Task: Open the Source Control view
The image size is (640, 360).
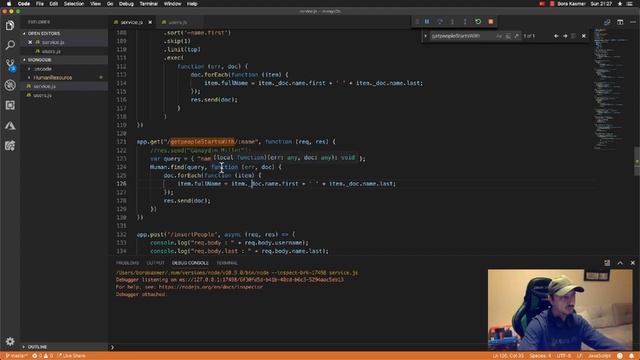Action: pos(10,64)
